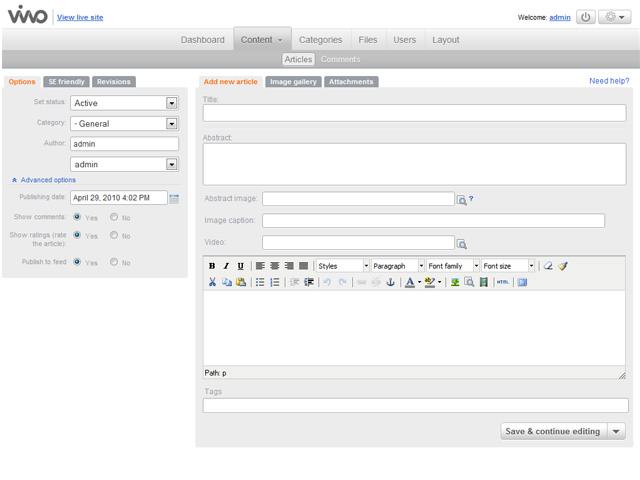Viewport: 640px width, 480px height.
Task: Click the undo arrow icon
Action: click(327, 282)
